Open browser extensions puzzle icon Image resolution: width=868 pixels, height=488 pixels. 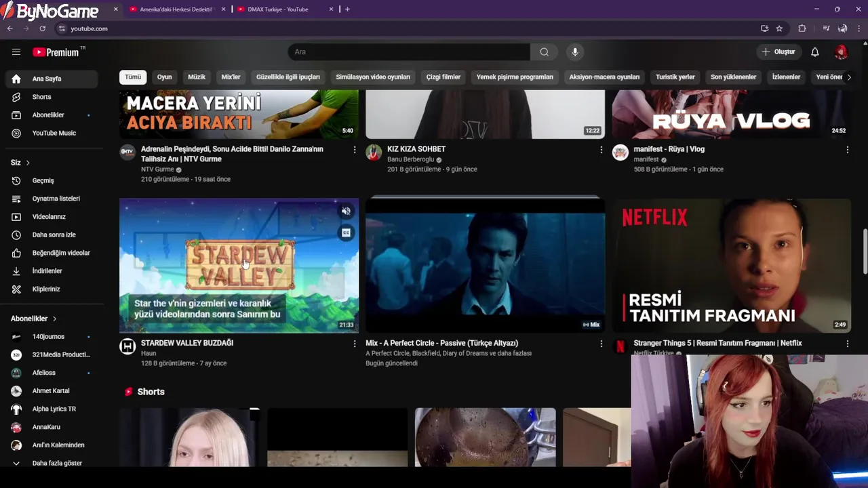click(802, 28)
